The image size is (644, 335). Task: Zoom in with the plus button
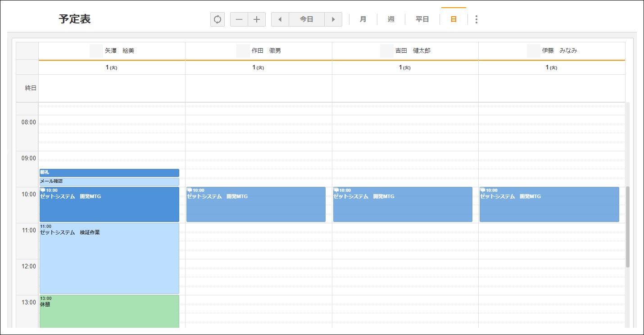click(x=257, y=19)
